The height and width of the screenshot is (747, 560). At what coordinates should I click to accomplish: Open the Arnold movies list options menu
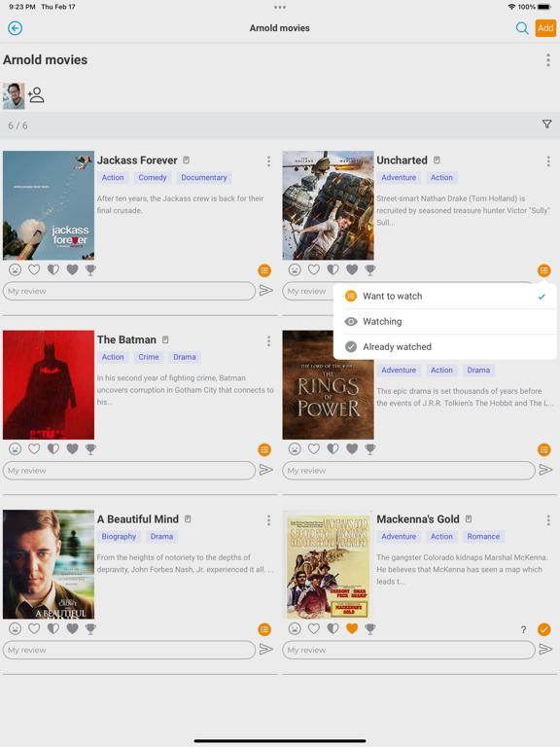point(548,60)
